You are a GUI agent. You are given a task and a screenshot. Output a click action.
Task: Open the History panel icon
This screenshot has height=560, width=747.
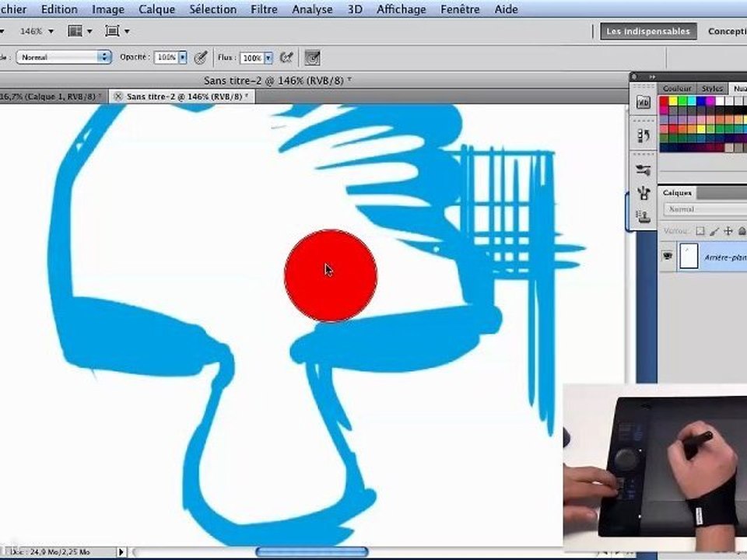point(644,135)
